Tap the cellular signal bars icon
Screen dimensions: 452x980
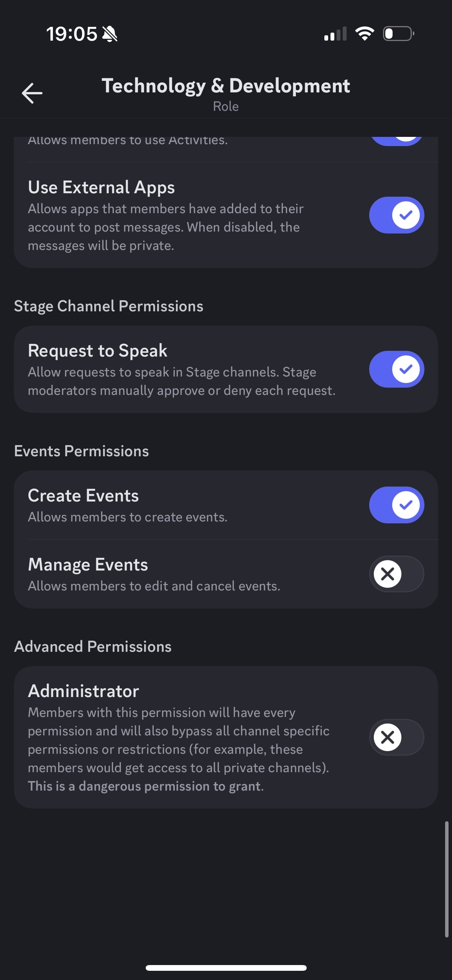pyautogui.click(x=335, y=34)
